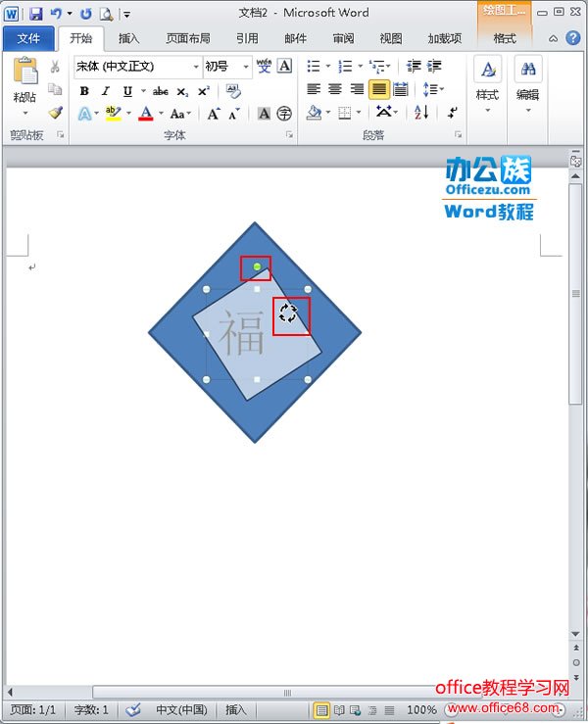Switch to the 页面布局 tab

click(x=188, y=39)
